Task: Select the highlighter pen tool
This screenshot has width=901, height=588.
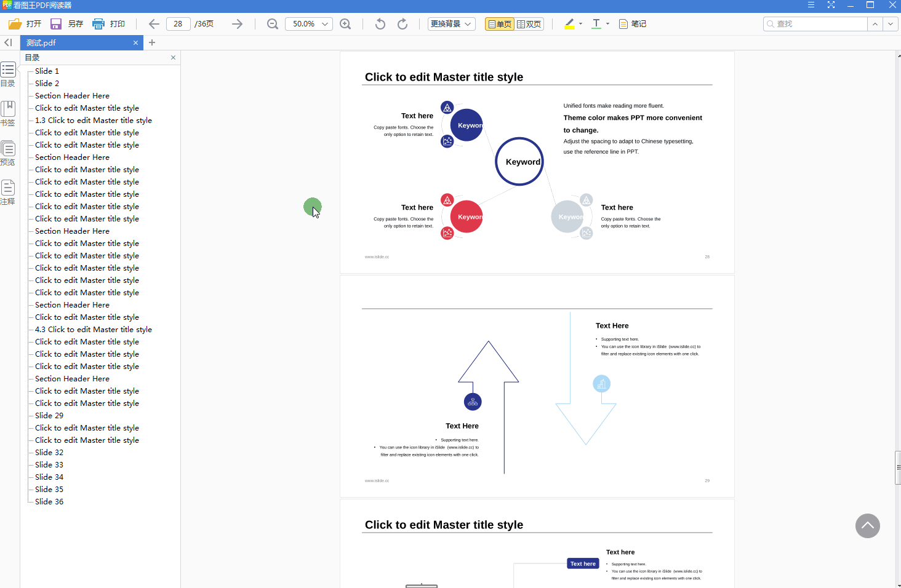Action: pos(569,24)
